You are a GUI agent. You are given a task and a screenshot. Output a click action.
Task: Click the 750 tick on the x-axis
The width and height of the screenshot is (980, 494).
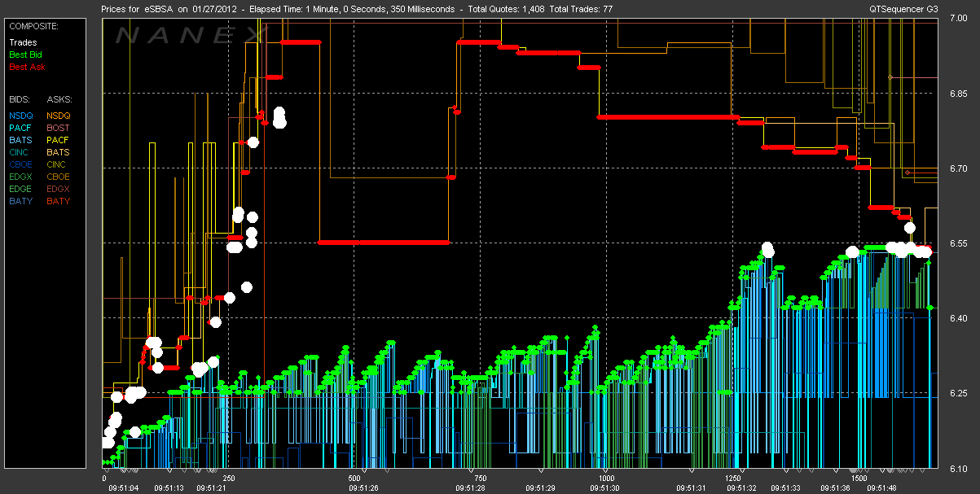[x=481, y=479]
